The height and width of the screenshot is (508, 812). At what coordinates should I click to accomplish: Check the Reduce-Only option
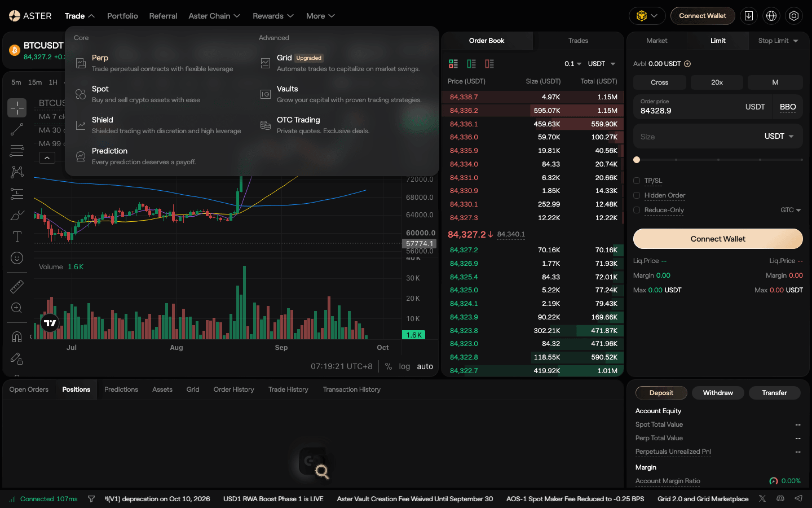[x=637, y=210]
